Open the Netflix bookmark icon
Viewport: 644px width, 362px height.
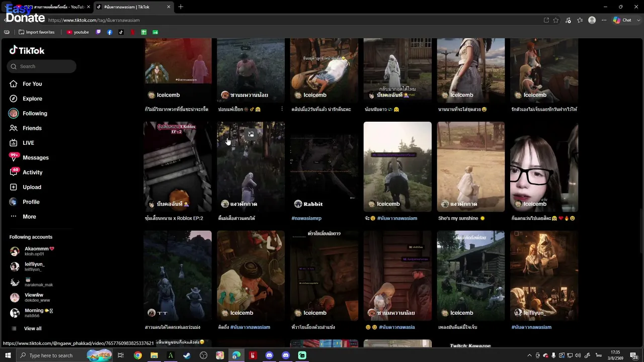(132, 32)
